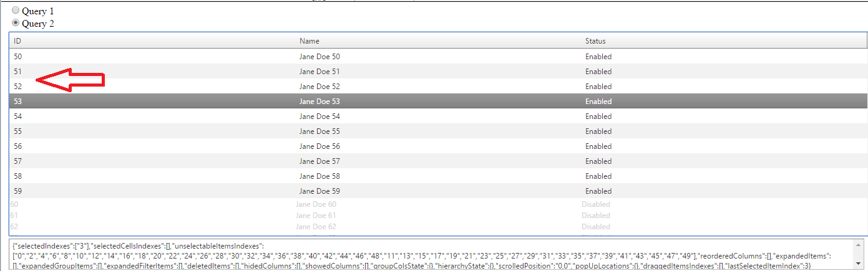Select the Jane Doe 58 row
Screen dimensions: 868x271
coord(319,176)
